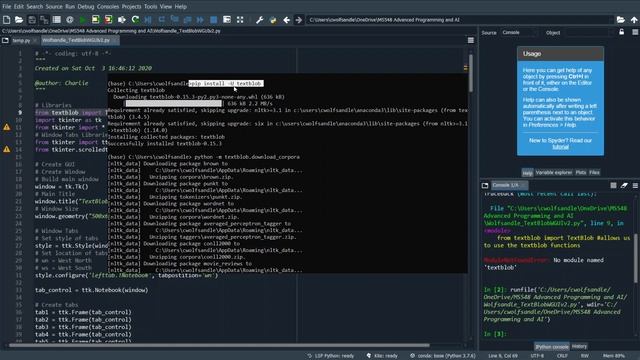Open the Edit menu
The height and width of the screenshot is (360, 640).
coord(19,7)
